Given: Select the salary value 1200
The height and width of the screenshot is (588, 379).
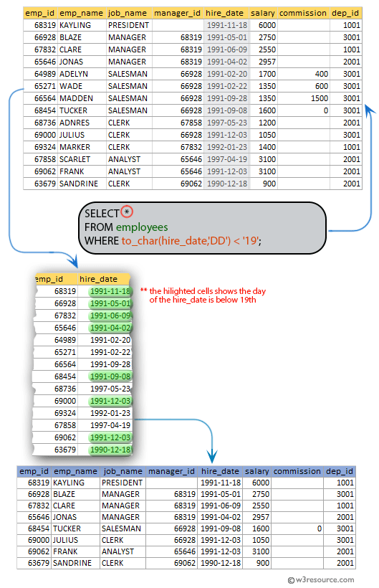Looking at the screenshot, I should [x=267, y=123].
